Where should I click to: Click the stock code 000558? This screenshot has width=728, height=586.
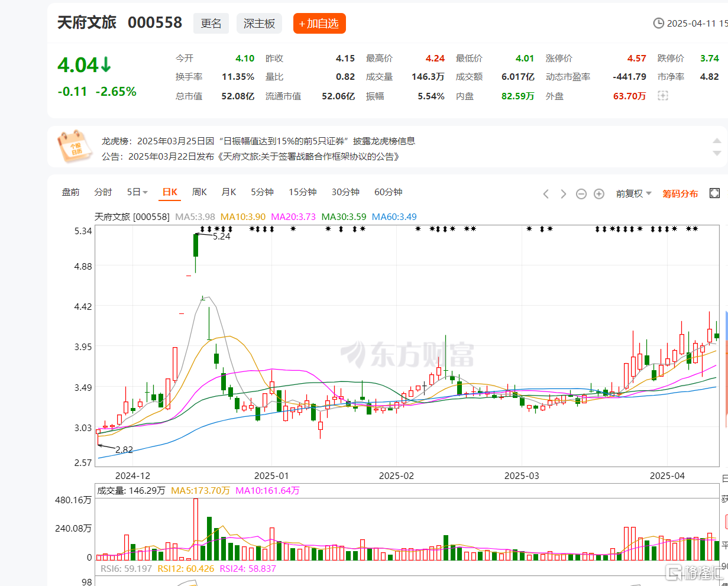pos(155,23)
